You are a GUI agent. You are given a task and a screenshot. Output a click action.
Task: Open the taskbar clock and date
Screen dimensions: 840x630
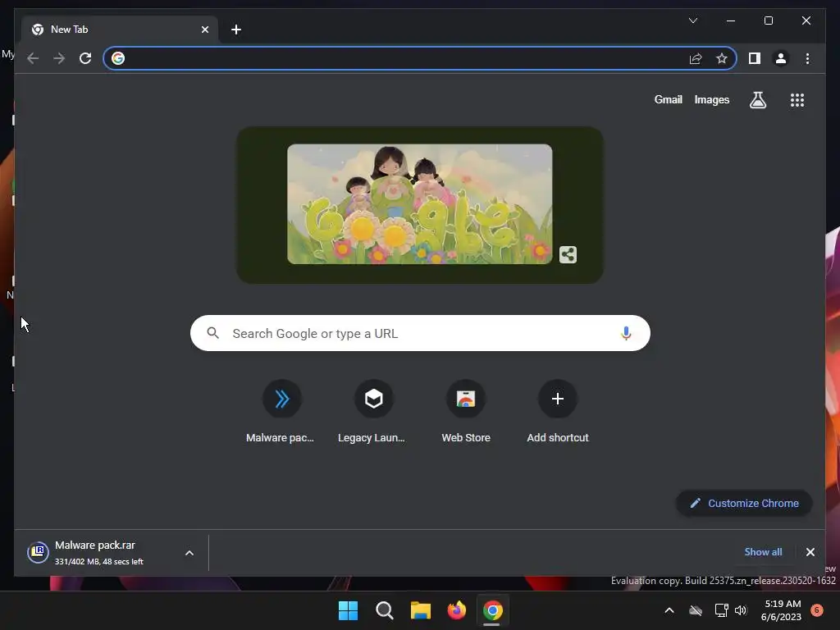point(781,610)
